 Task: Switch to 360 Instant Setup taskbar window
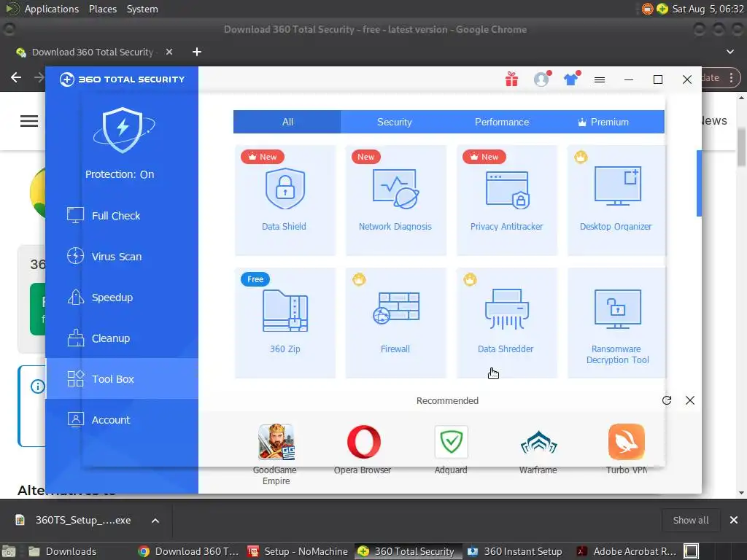515,551
